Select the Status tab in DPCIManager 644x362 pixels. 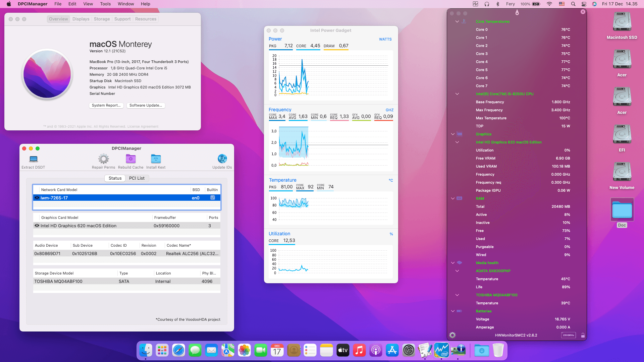click(x=115, y=178)
